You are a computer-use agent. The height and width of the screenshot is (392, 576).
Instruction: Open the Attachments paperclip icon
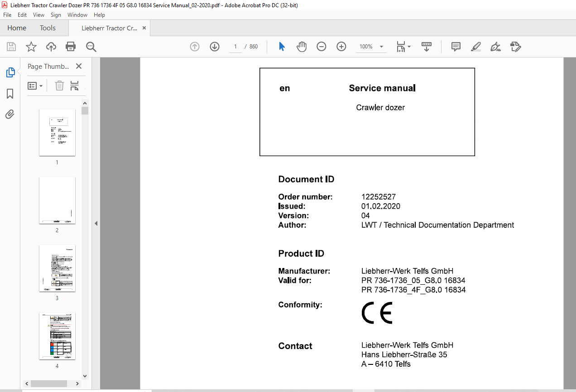[10, 115]
